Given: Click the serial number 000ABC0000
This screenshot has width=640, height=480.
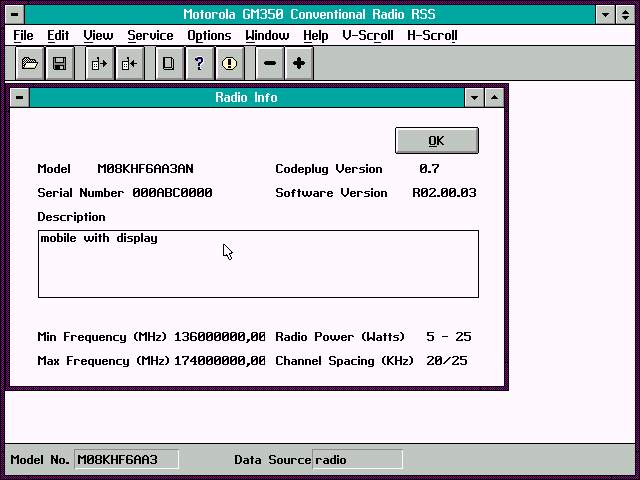Looking at the screenshot, I should click(172, 193).
